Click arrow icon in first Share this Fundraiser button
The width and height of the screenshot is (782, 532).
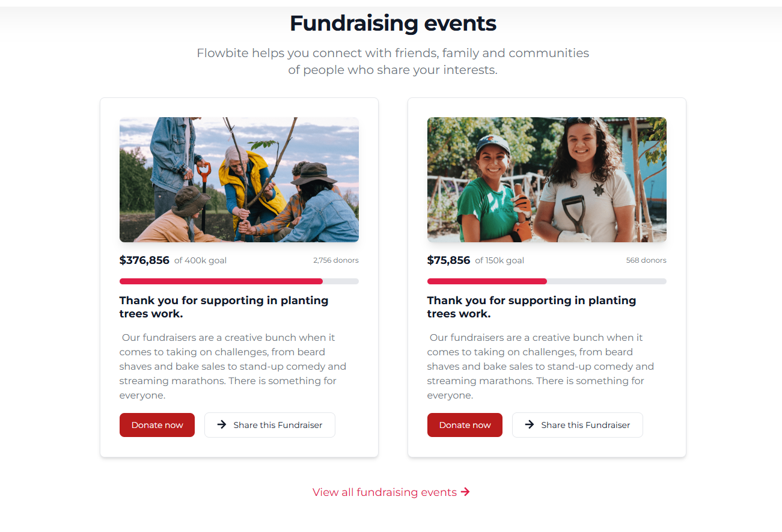[x=222, y=425]
